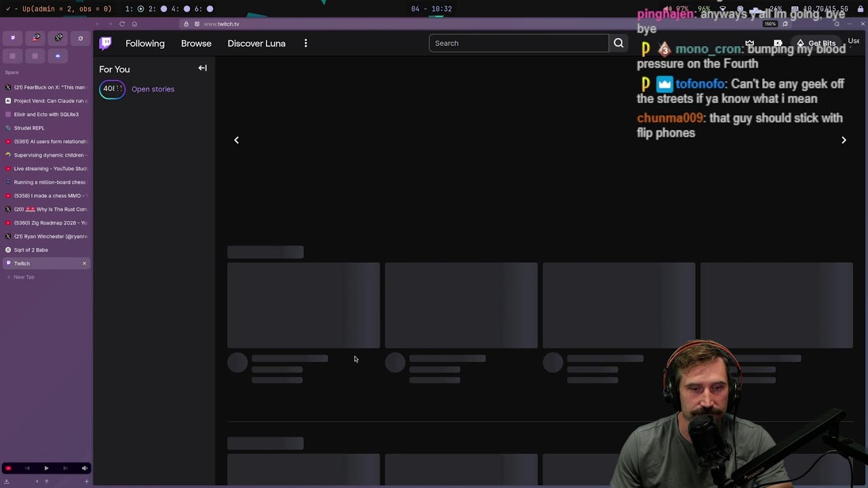Switch to AI users form relationships tab
Screen dimensions: 868x488
tap(46, 142)
